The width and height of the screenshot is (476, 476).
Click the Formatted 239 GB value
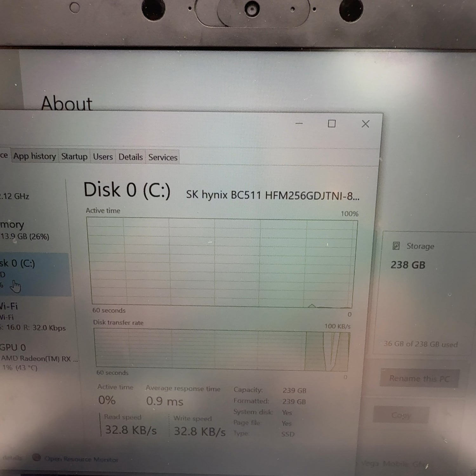pos(294,401)
